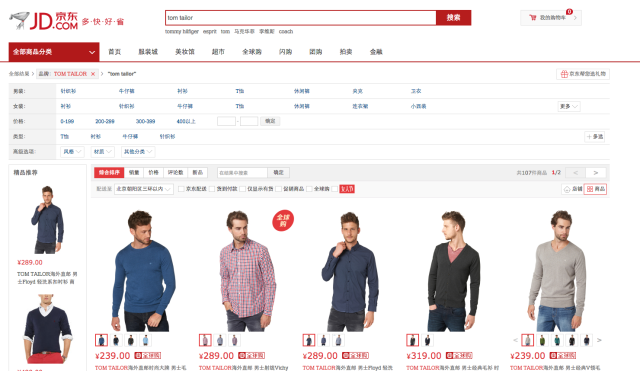Image resolution: width=640 pixels, height=371 pixels.
Task: Click delivery badge next to ¥319.00
Action: point(459,355)
